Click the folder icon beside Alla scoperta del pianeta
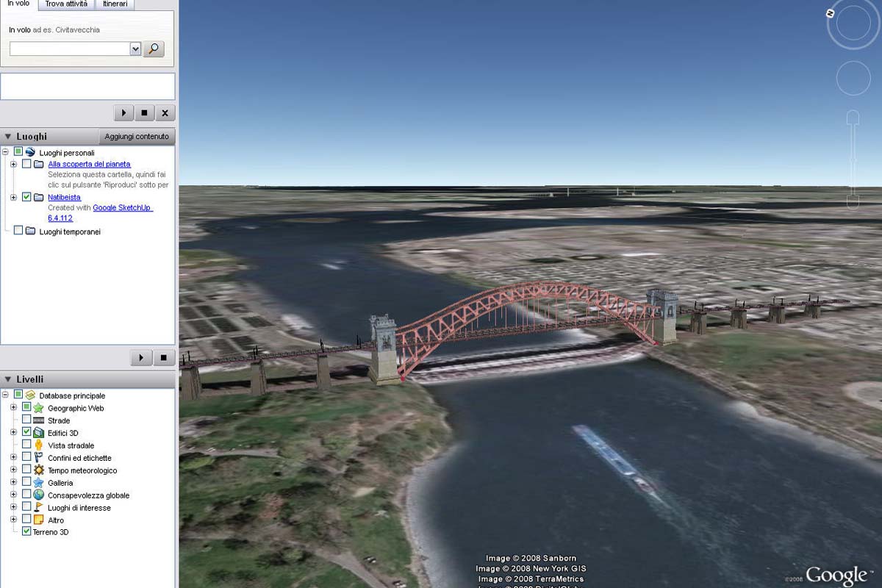 coord(39,164)
